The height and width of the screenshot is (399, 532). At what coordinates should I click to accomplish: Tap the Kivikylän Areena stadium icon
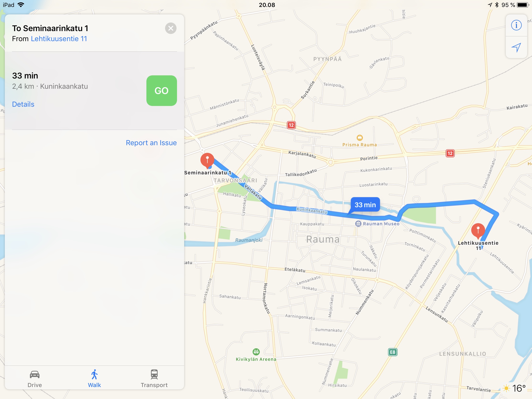point(256,352)
